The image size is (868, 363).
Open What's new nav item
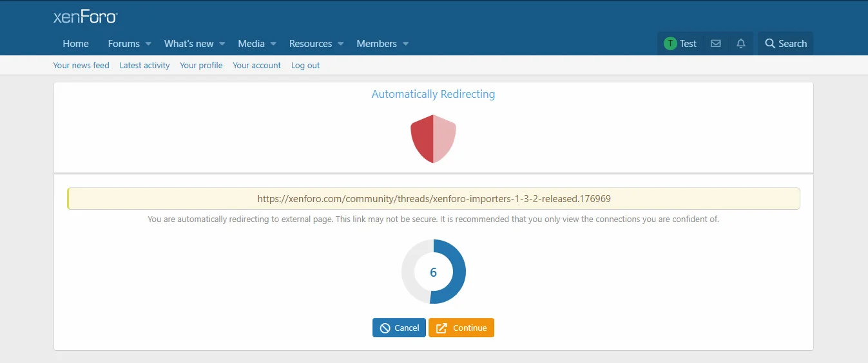[189, 44]
